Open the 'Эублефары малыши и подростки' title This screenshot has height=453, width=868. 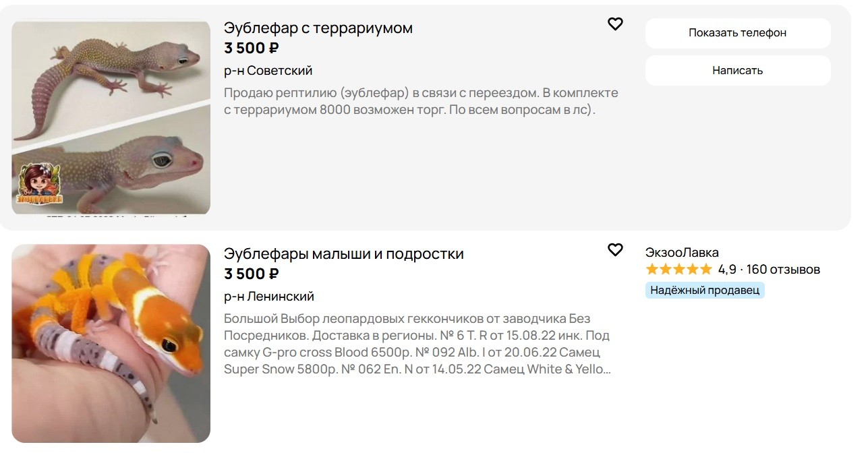click(344, 254)
